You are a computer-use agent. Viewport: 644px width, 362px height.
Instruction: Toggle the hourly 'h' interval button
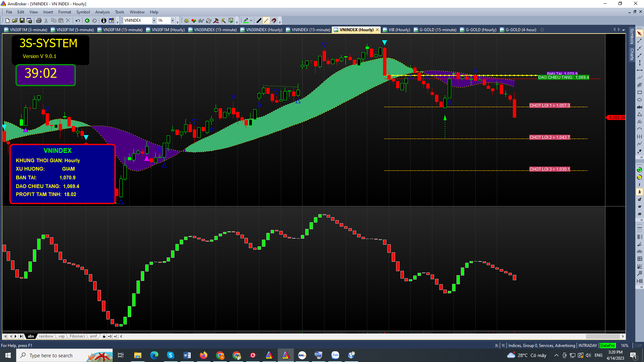click(x=639, y=192)
